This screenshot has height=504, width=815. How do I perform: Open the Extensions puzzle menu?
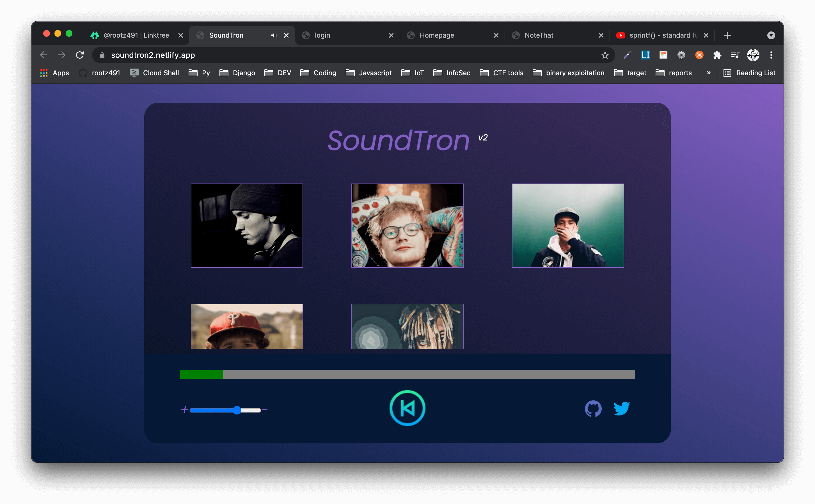click(717, 55)
